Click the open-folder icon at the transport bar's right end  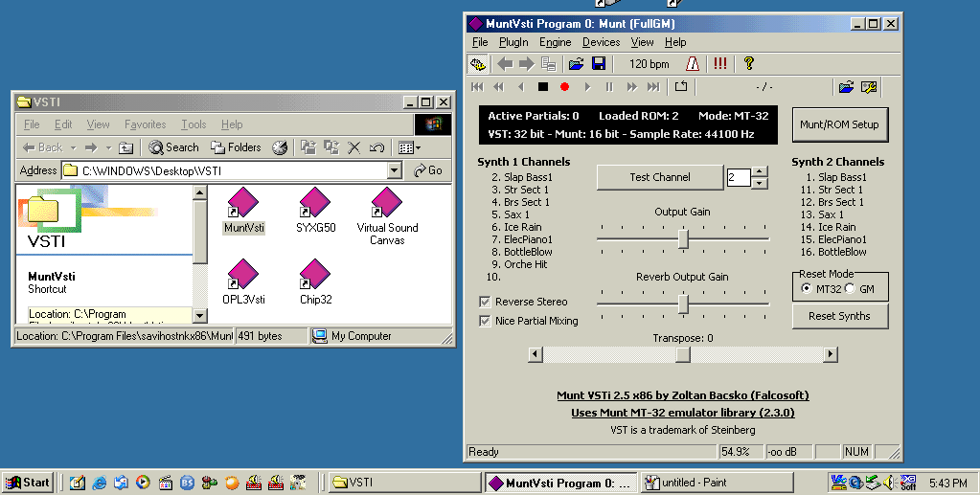coord(846,87)
